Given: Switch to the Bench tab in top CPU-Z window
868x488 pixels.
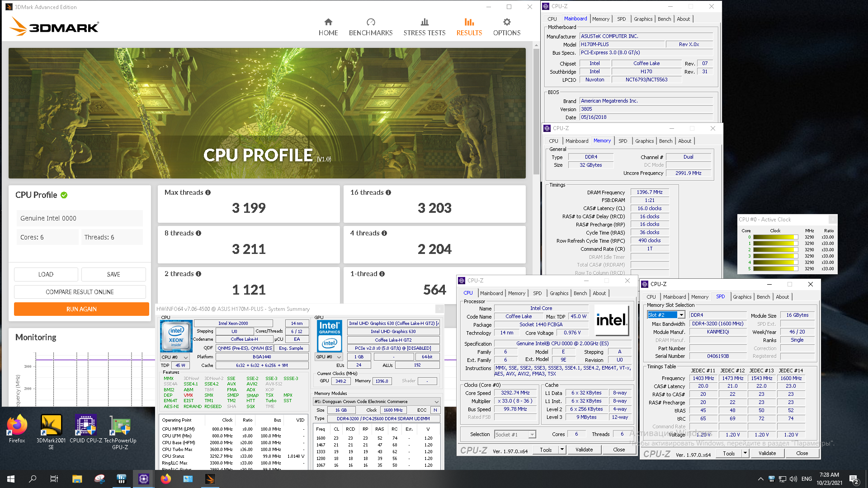Looking at the screenshot, I should pyautogui.click(x=664, y=19).
